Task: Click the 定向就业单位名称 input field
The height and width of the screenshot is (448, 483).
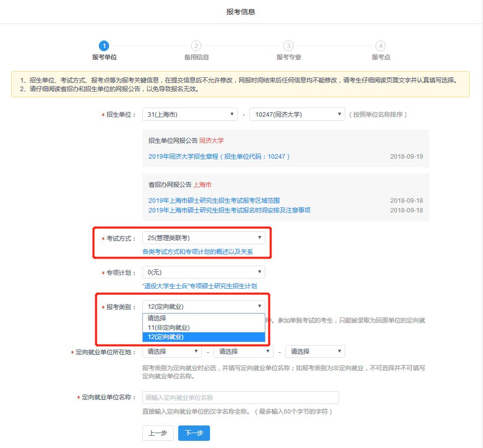Action: 240,397
